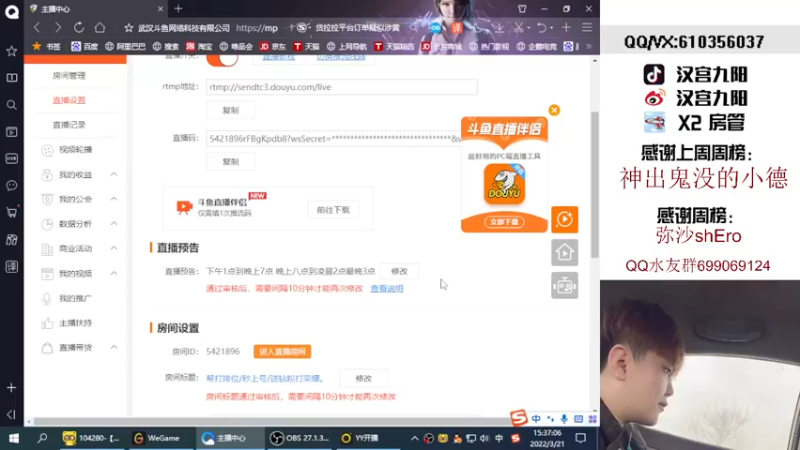Open the shopping cart icon in left sidebar
The image size is (800, 450).
coord(11,212)
